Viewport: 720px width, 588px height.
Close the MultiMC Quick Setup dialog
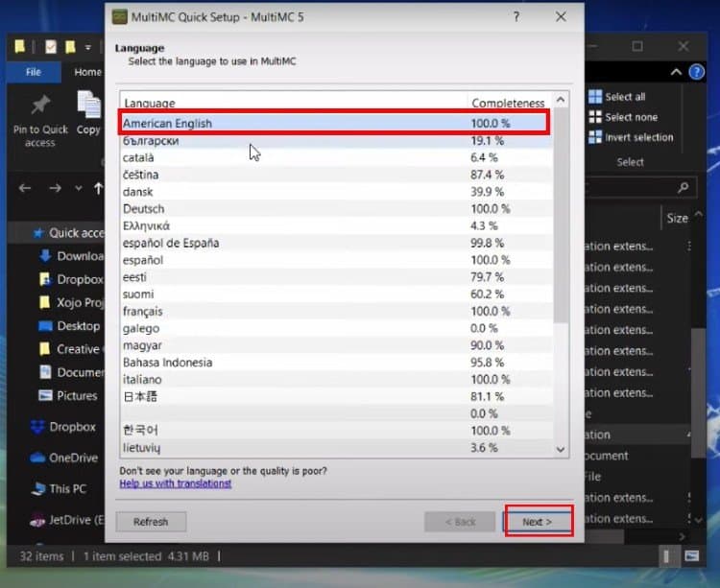[561, 17]
